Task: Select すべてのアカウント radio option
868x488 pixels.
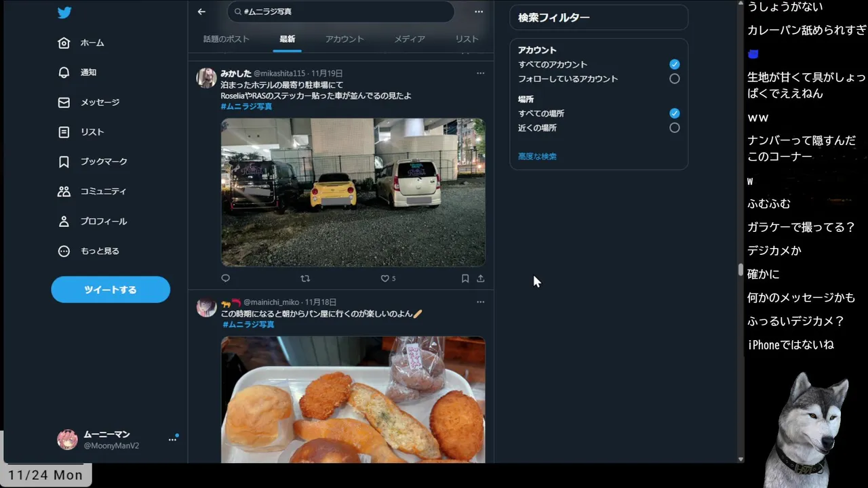Action: pos(674,64)
